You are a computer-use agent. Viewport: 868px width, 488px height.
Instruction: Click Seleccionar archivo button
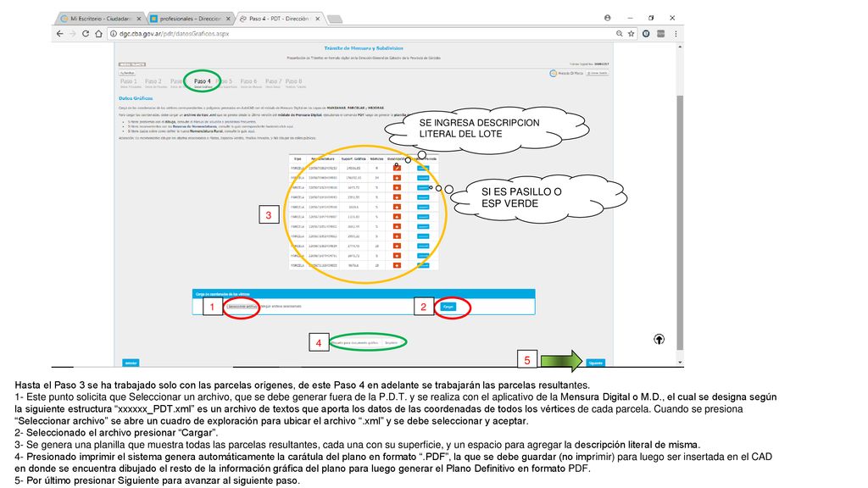click(x=242, y=307)
